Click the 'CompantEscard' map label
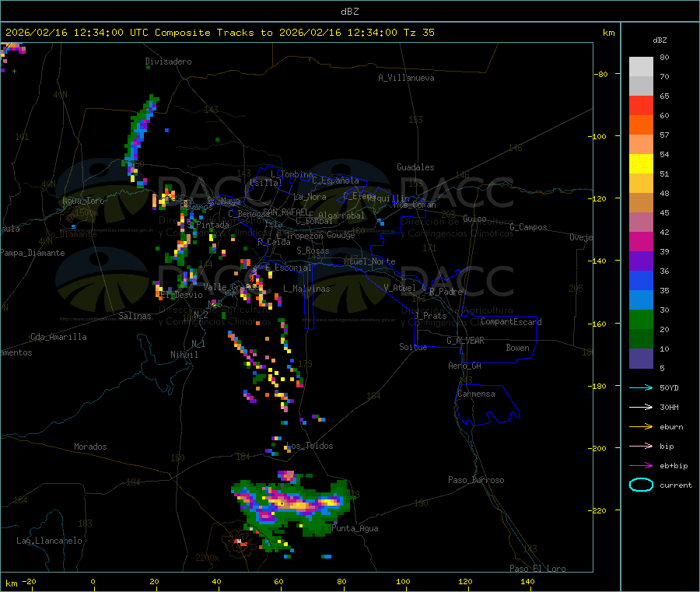Screen dimensions: 700x592 tap(511, 322)
